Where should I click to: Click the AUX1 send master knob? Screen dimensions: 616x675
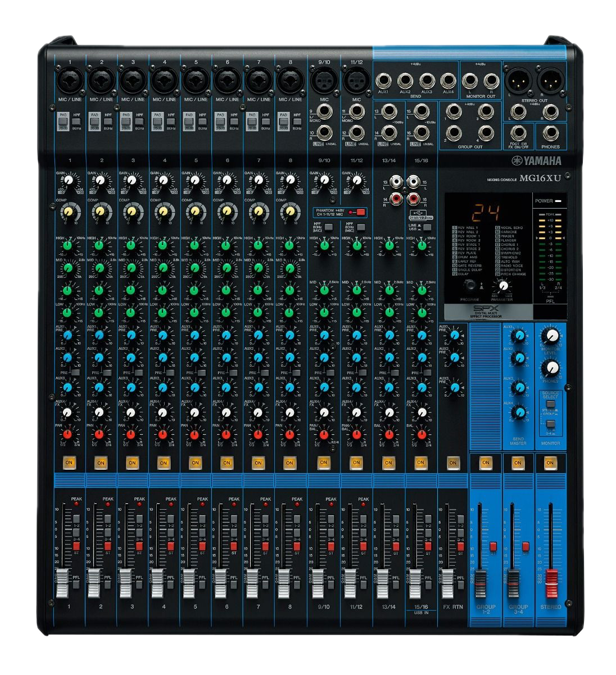(518, 336)
